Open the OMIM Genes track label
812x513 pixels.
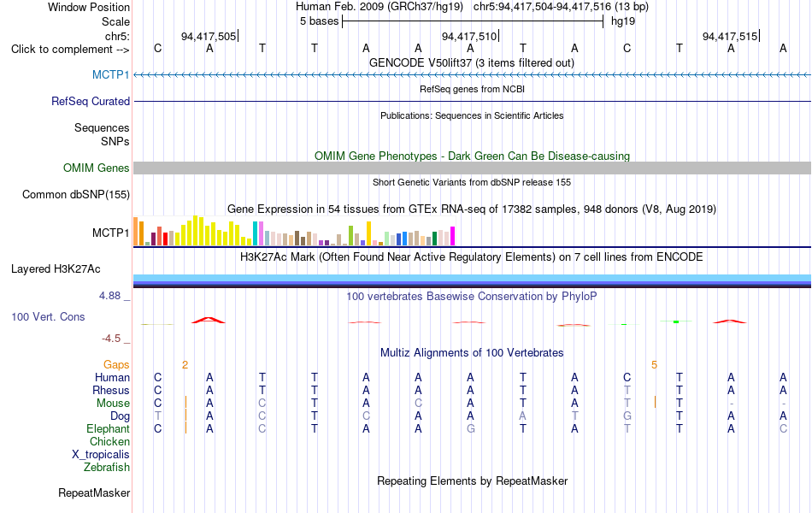97,168
